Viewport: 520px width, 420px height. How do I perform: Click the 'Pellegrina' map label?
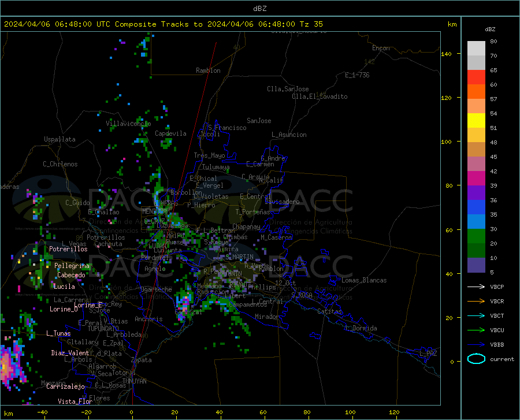72,266
